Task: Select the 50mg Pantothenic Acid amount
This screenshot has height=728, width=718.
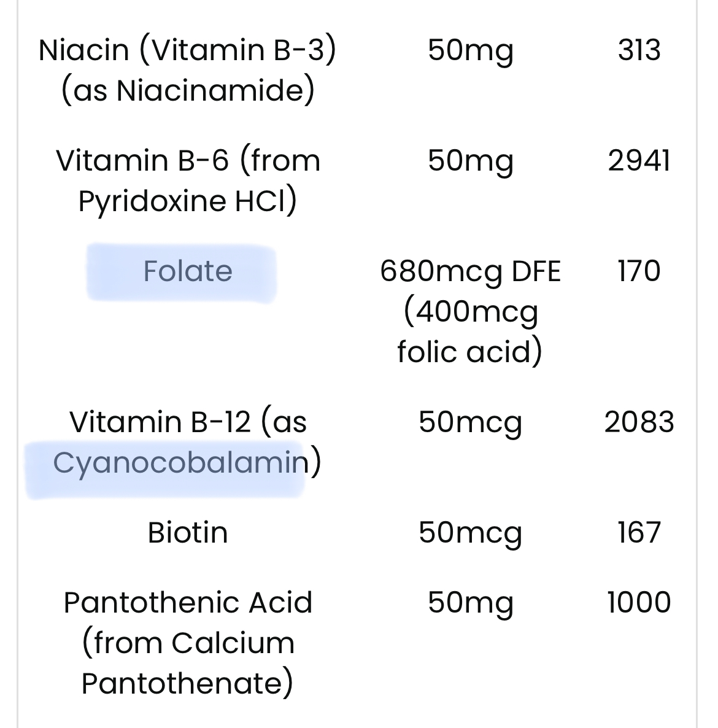Action: pyautogui.click(x=471, y=604)
